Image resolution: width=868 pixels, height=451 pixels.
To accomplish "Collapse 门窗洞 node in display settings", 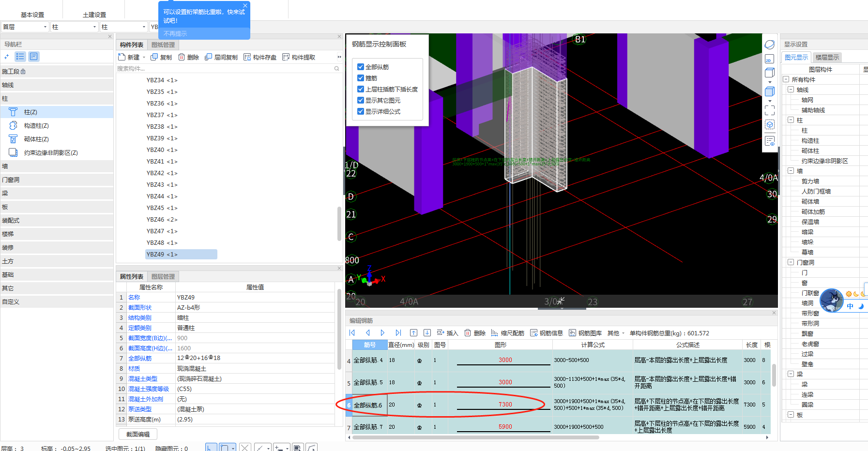I will coord(791,262).
